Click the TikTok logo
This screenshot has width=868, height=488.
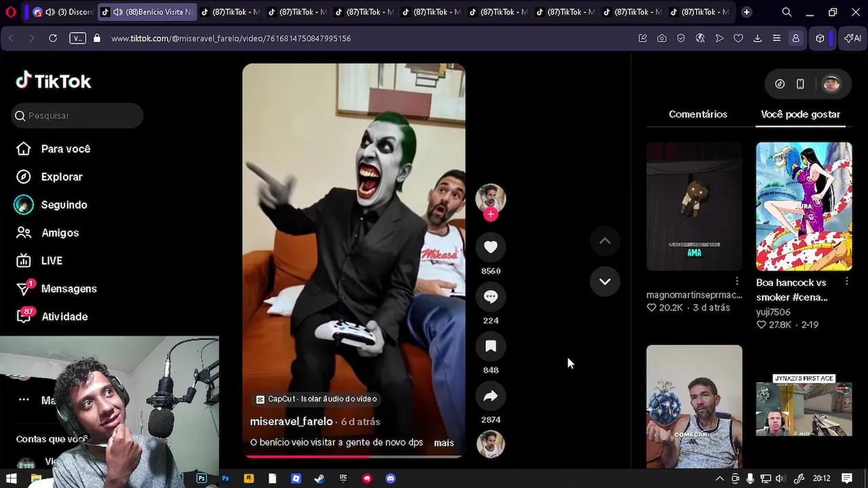pyautogui.click(x=54, y=81)
